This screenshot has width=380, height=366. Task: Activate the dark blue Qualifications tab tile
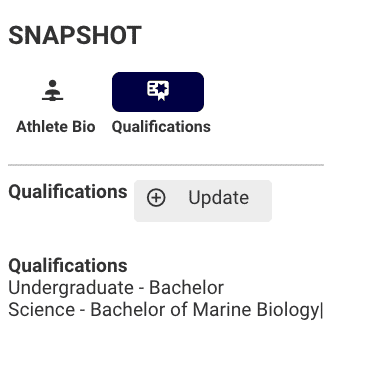[158, 92]
